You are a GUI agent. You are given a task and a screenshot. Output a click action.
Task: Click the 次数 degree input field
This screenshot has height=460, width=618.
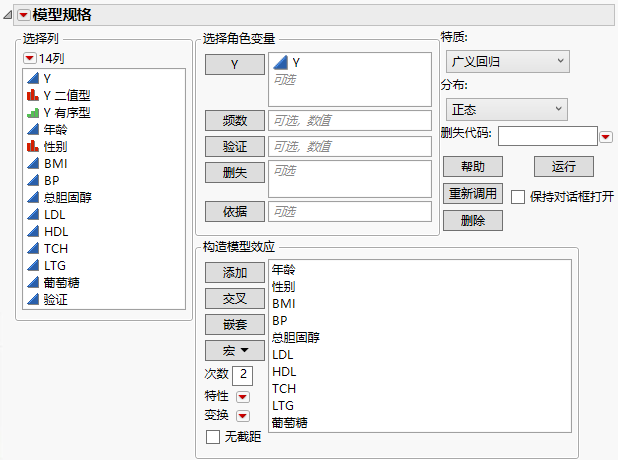pos(243,376)
